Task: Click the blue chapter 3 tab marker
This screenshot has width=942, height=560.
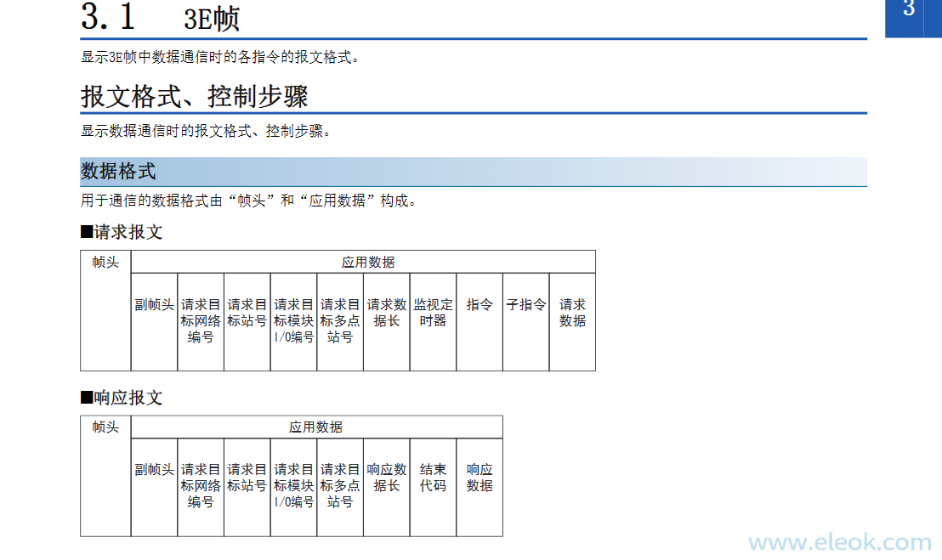Action: point(912,15)
